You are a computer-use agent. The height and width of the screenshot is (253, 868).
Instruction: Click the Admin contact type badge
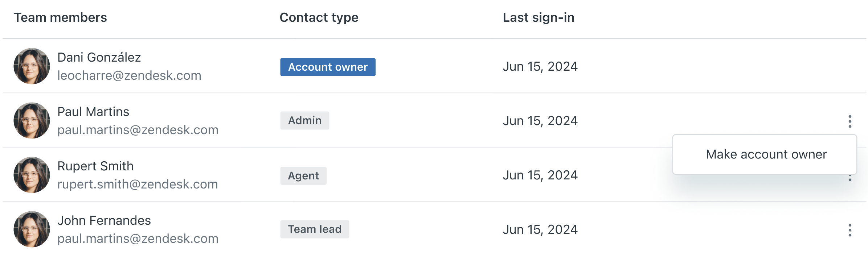coord(304,121)
